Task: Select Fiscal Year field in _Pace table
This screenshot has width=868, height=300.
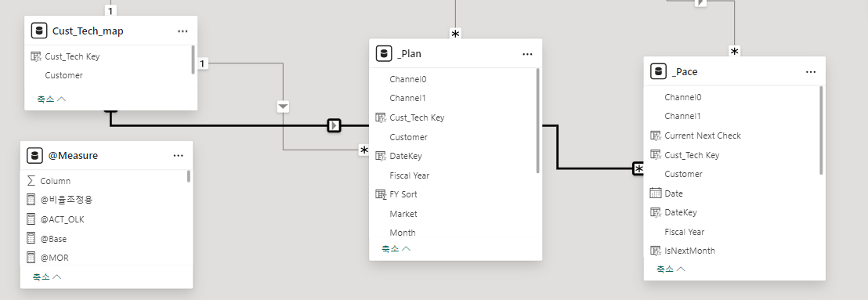Action: [685, 232]
